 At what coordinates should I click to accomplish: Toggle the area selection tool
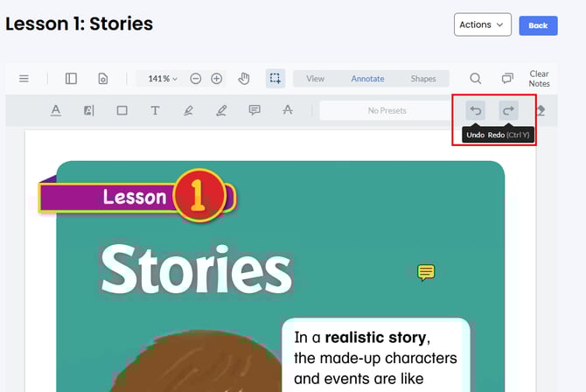click(x=275, y=79)
